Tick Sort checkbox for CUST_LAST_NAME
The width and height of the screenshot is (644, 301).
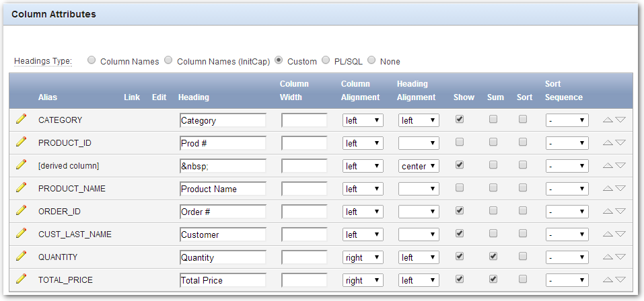pyautogui.click(x=522, y=233)
